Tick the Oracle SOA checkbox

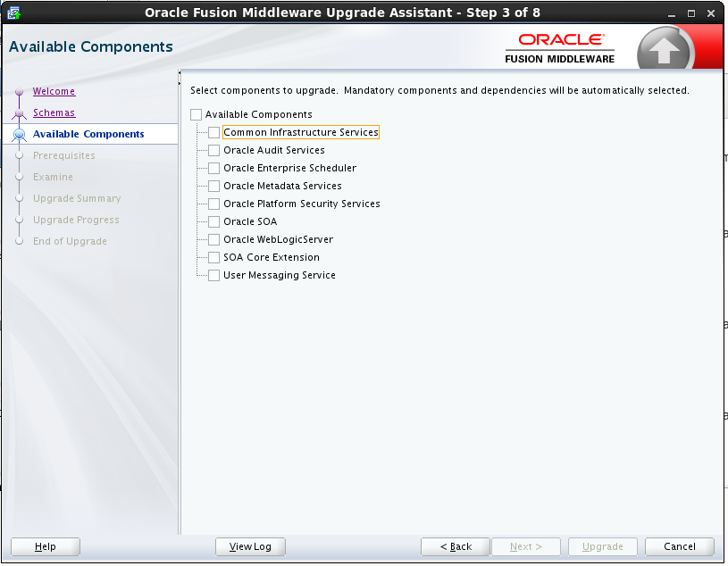(x=213, y=221)
